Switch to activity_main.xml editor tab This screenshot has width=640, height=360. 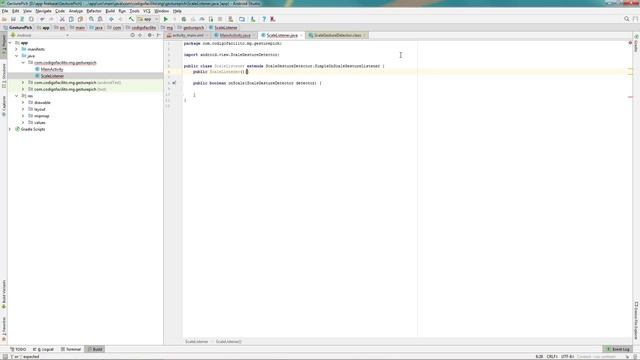point(188,36)
